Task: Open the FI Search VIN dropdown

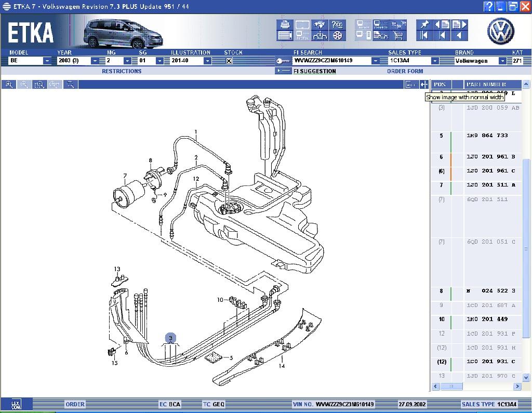Action: (375, 61)
